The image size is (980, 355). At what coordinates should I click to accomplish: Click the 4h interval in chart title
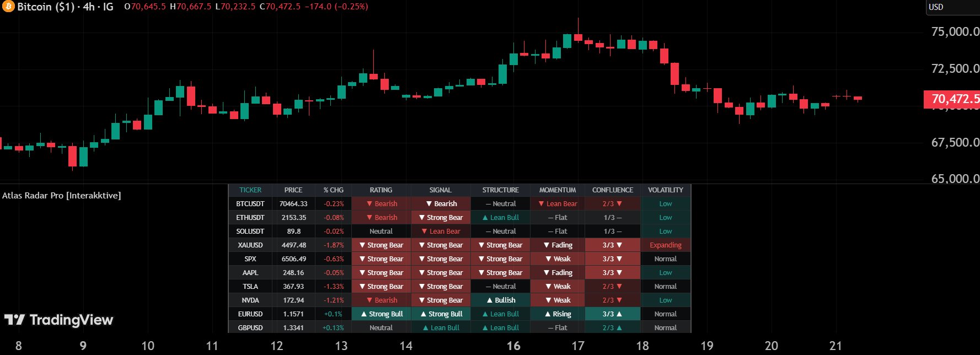tap(89, 7)
